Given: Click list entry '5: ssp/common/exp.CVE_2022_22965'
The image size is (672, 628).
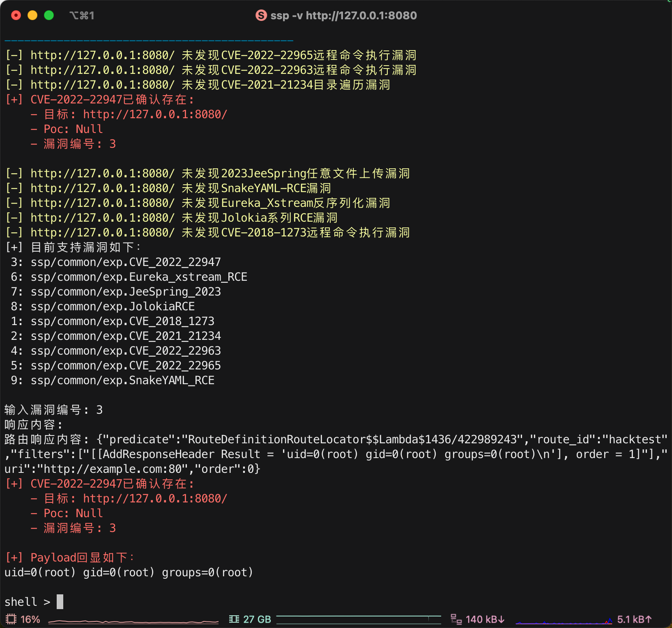Looking at the screenshot, I should point(116,365).
